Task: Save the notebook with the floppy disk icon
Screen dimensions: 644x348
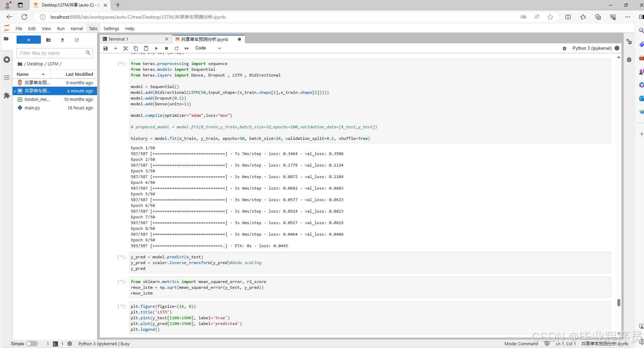Action: [106, 48]
